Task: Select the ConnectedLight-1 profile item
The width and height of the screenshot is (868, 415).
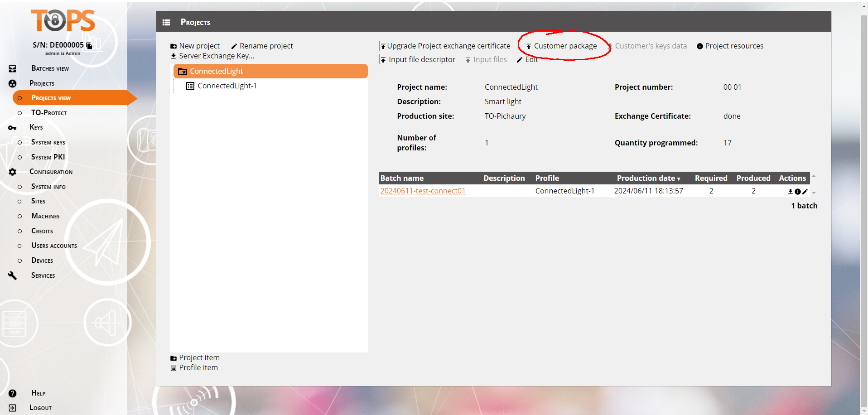Action: 227,86
